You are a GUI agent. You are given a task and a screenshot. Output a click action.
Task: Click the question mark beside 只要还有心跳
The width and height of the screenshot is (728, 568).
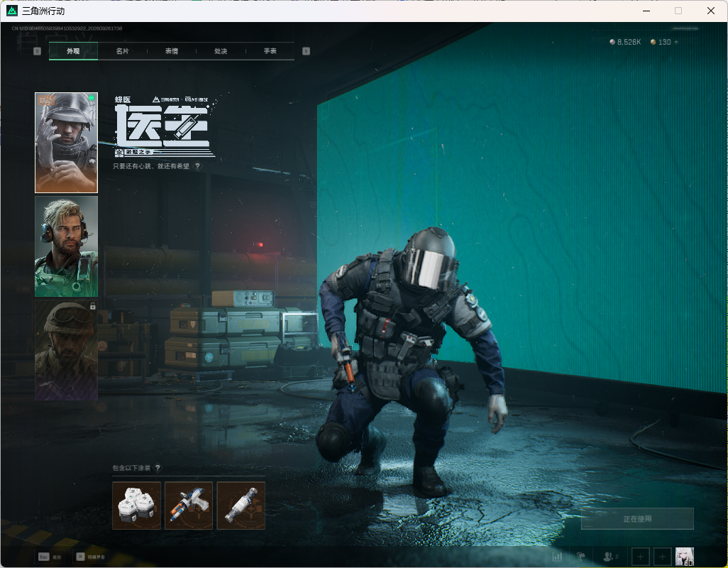(198, 166)
